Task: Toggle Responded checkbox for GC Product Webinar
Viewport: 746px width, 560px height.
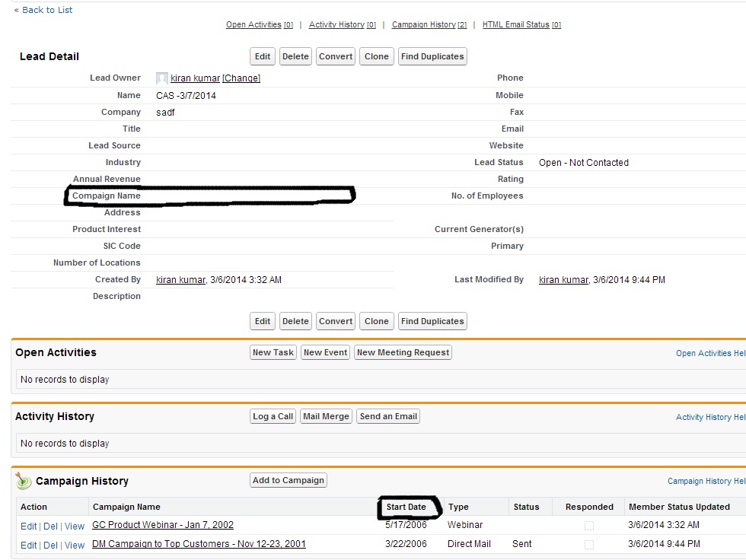Action: click(589, 525)
